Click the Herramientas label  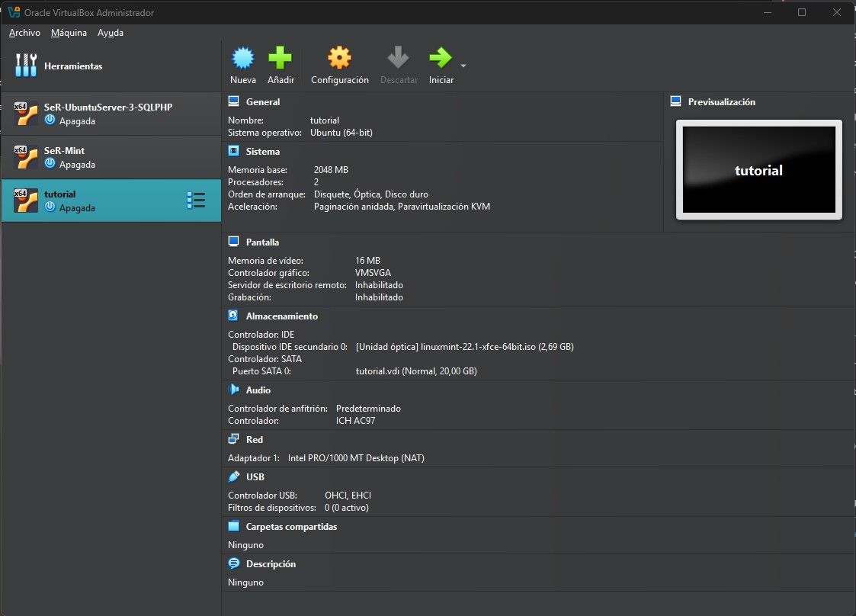[x=73, y=66]
